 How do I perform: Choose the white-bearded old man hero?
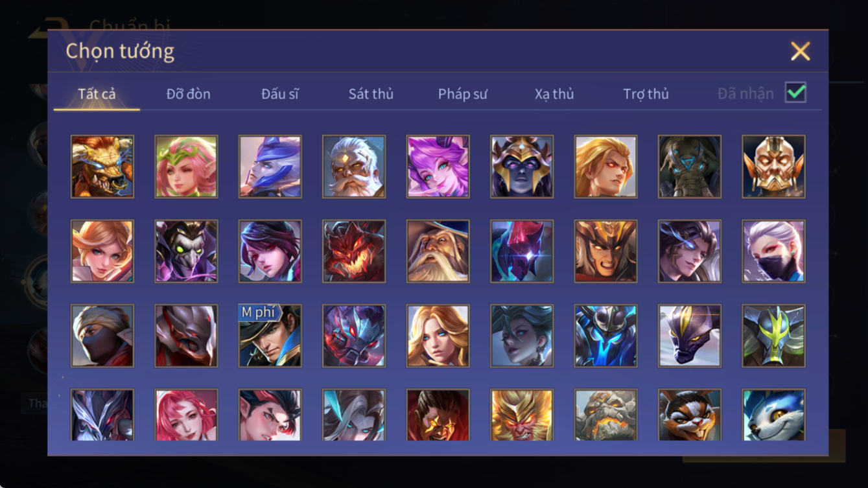coord(354,167)
